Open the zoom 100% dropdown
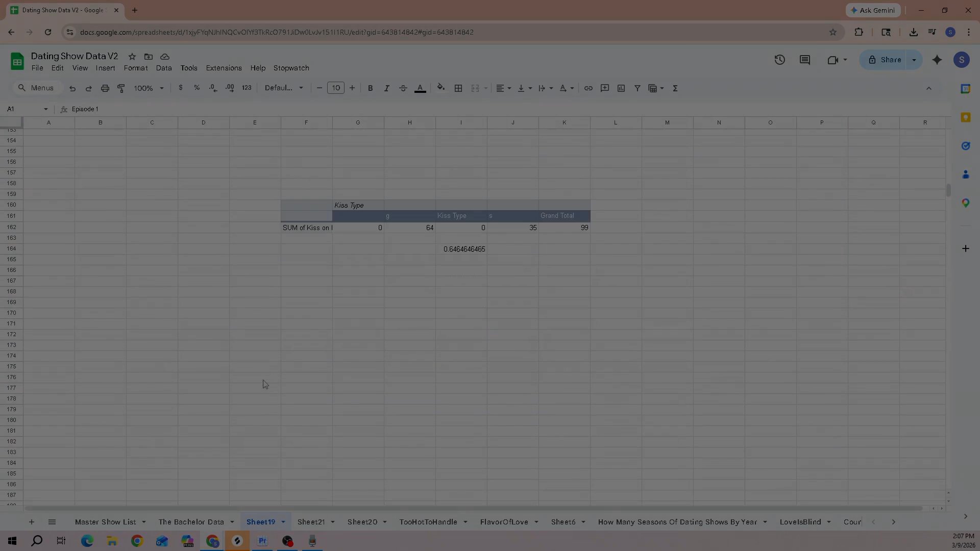This screenshot has height=551, width=980. pyautogui.click(x=149, y=88)
